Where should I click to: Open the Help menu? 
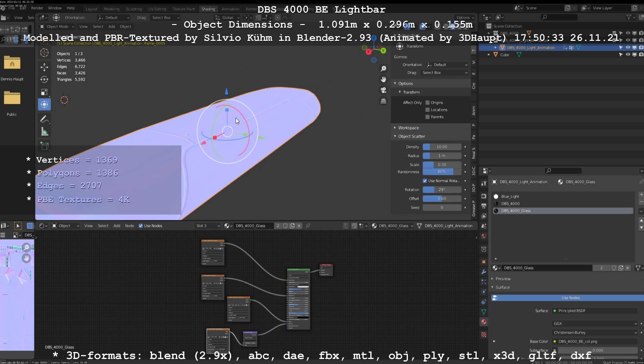71,8
